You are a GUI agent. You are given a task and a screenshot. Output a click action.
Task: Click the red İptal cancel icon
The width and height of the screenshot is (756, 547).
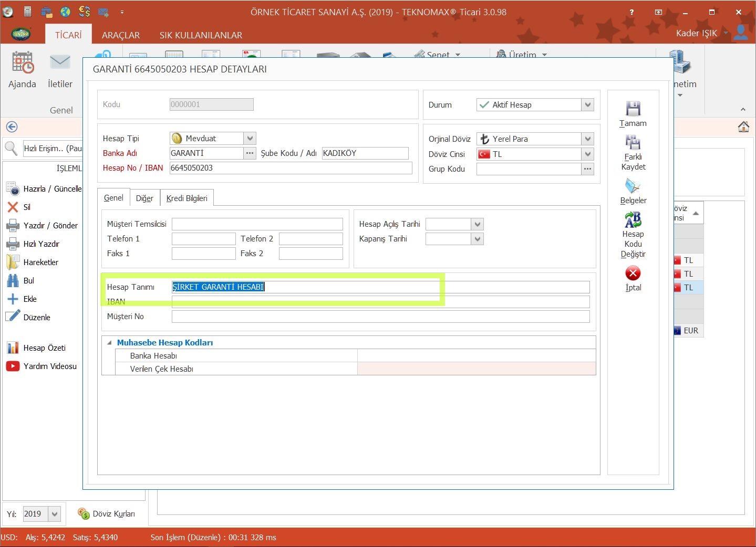(633, 273)
